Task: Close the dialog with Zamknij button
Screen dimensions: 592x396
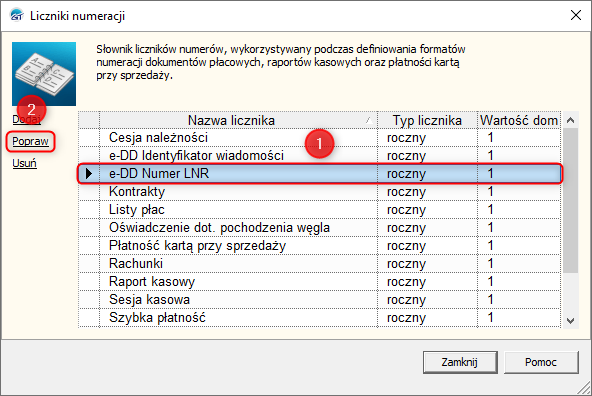Action: [460, 362]
